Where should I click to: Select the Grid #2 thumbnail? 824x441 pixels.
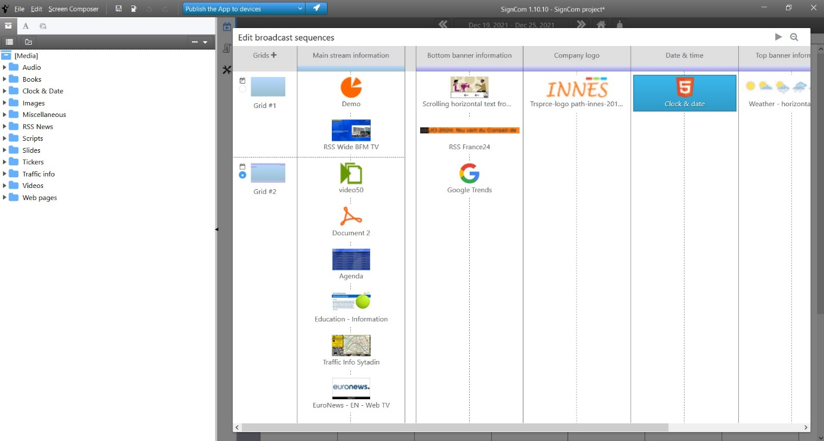pyautogui.click(x=268, y=173)
